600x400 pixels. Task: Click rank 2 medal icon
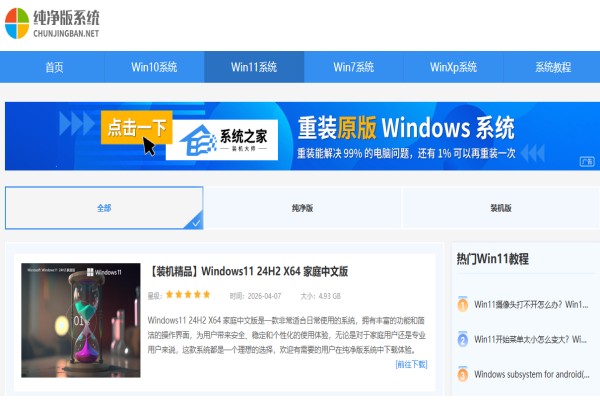[x=463, y=340]
